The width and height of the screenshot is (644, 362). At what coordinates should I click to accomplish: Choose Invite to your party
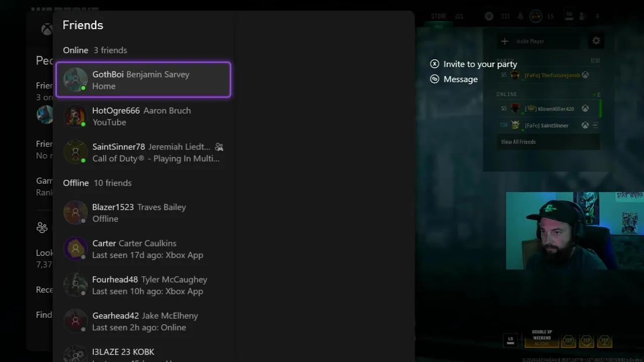(480, 64)
